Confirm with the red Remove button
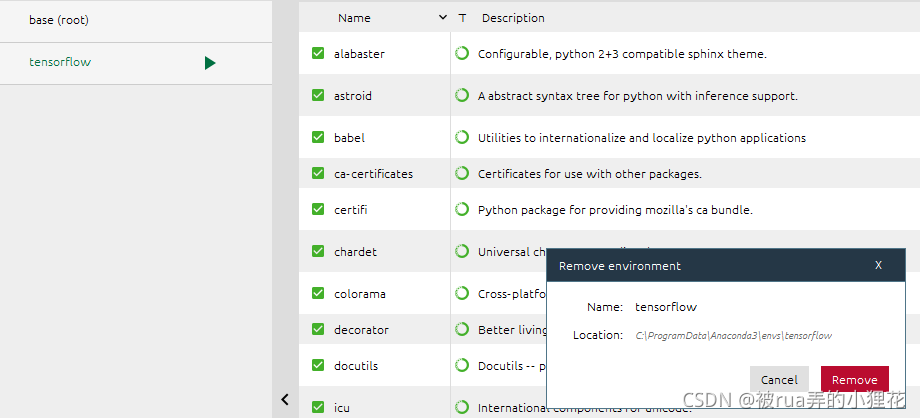 click(x=854, y=380)
